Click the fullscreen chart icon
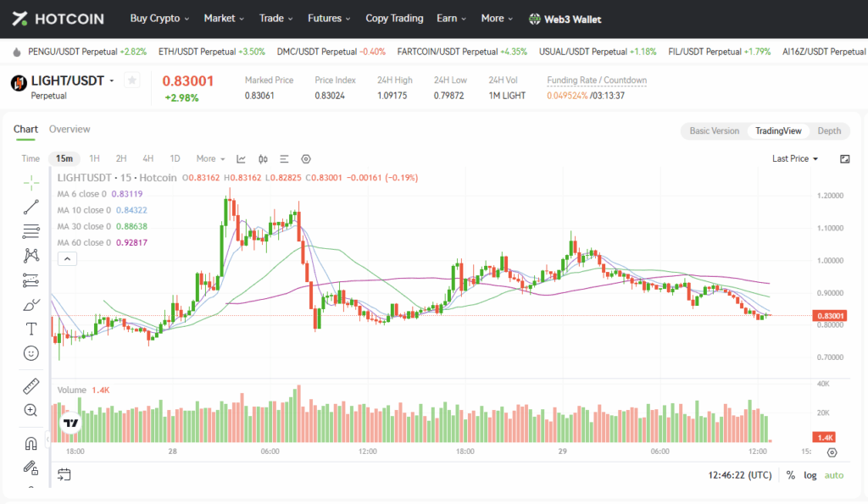868x504 pixels. point(844,158)
